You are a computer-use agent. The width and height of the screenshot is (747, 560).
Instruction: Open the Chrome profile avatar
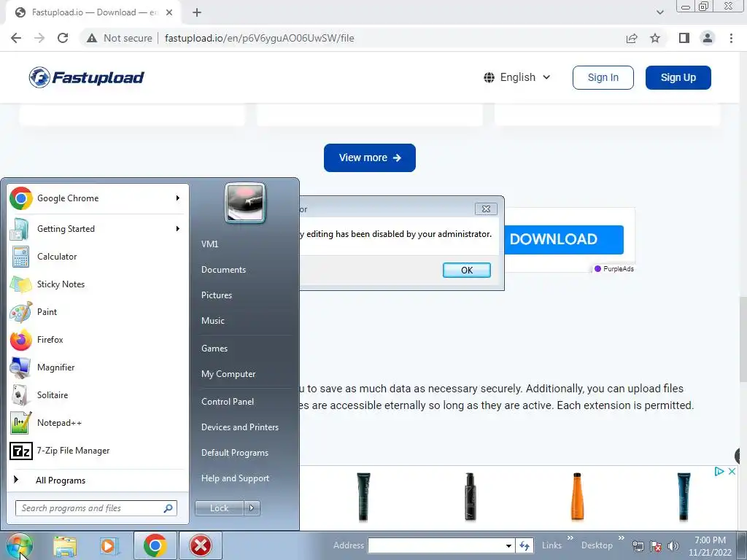(708, 38)
